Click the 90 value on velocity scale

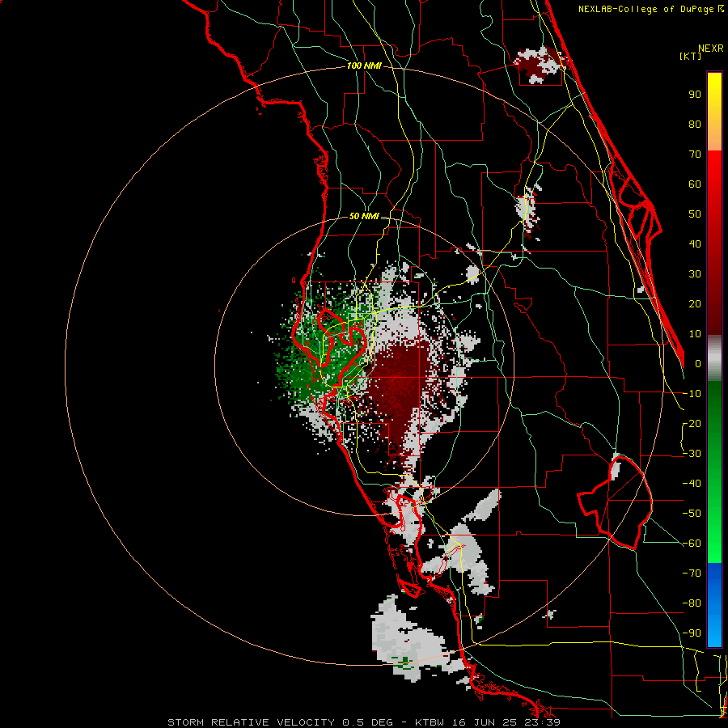695,95
